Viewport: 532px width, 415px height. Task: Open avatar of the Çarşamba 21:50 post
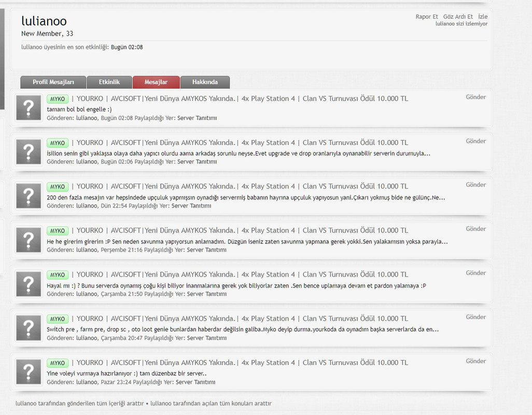pos(29,284)
